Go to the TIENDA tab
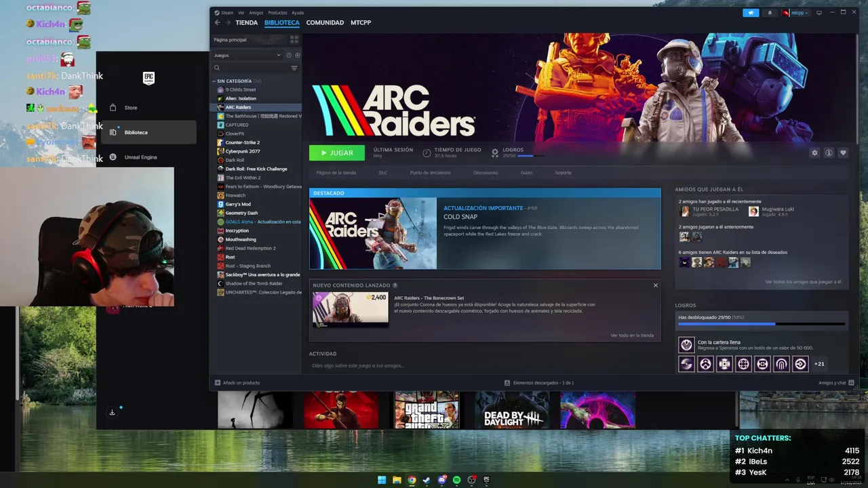Viewport: 868px width, 488px height. (x=246, y=22)
